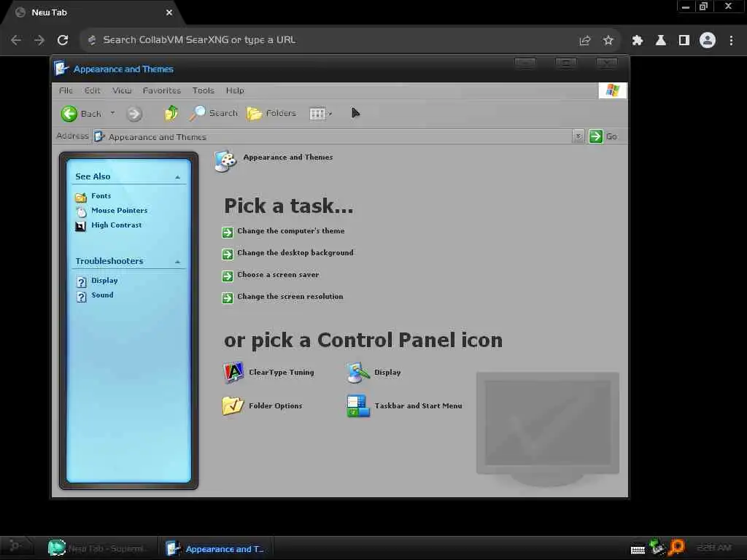The image size is (747, 560).
Task: Open Chrome profile avatar
Action: [x=708, y=41]
